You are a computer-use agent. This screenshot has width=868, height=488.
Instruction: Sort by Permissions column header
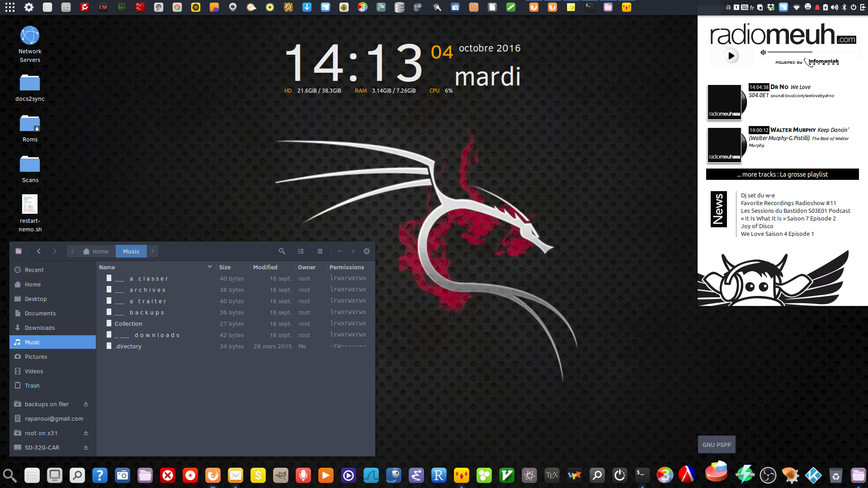click(350, 267)
